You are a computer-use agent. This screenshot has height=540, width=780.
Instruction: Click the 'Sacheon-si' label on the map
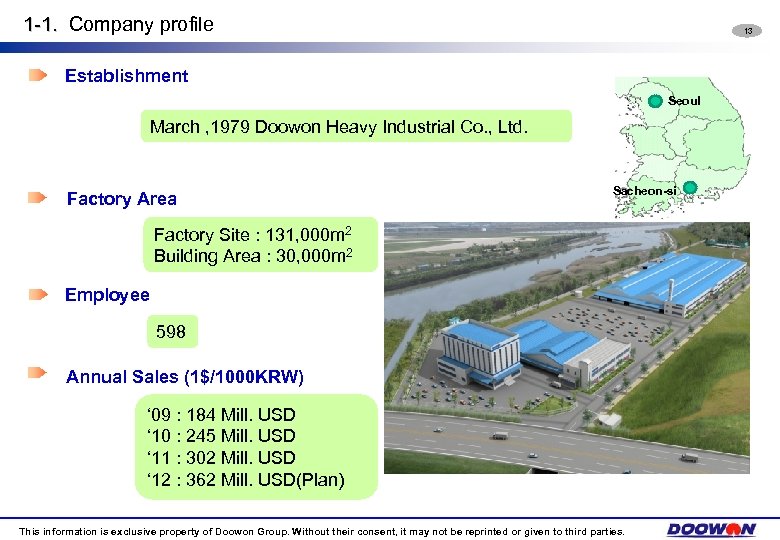coord(645,191)
